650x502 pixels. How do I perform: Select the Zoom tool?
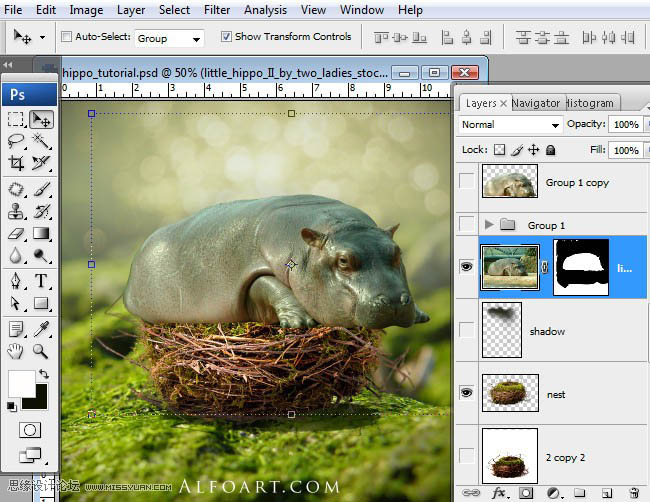coord(41,351)
